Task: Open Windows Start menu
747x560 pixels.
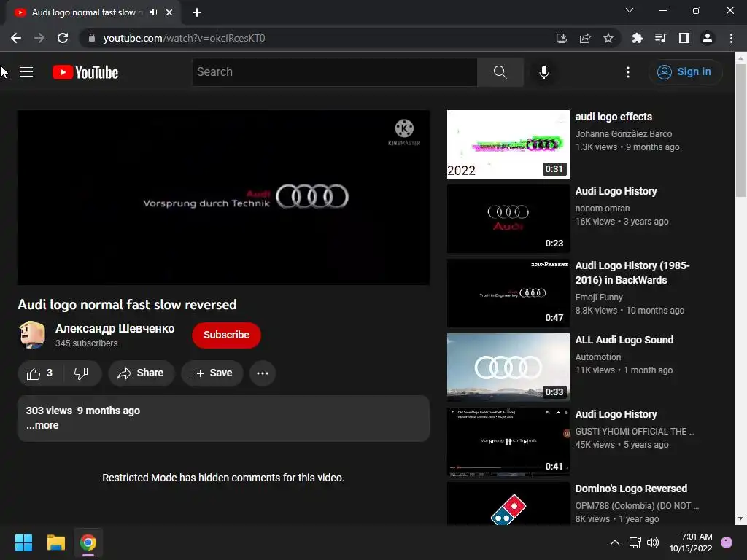Action: (23, 542)
